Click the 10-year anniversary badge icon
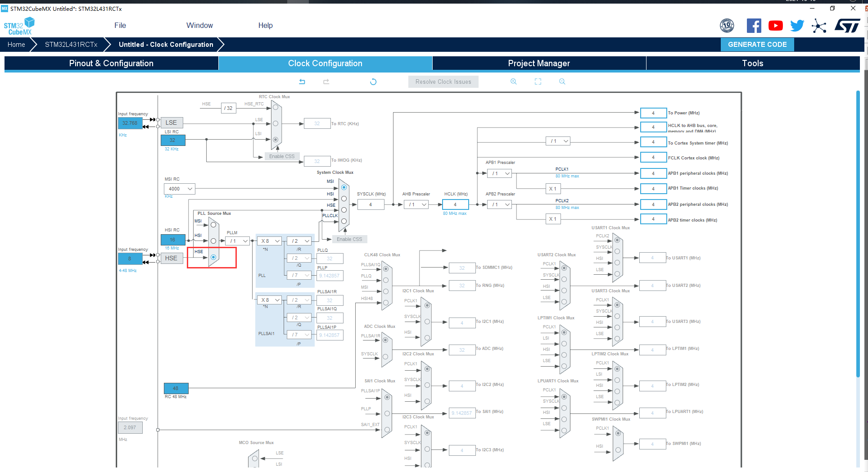Screen dimensions: 868x472 click(727, 26)
